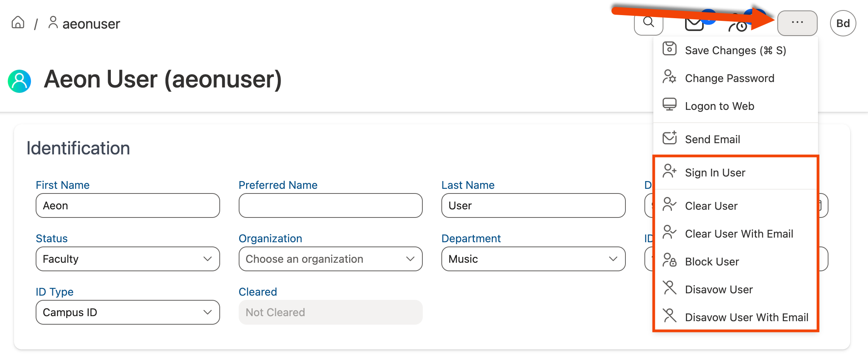Click the three-dots more actions button
The image size is (868, 356).
pyautogui.click(x=797, y=23)
